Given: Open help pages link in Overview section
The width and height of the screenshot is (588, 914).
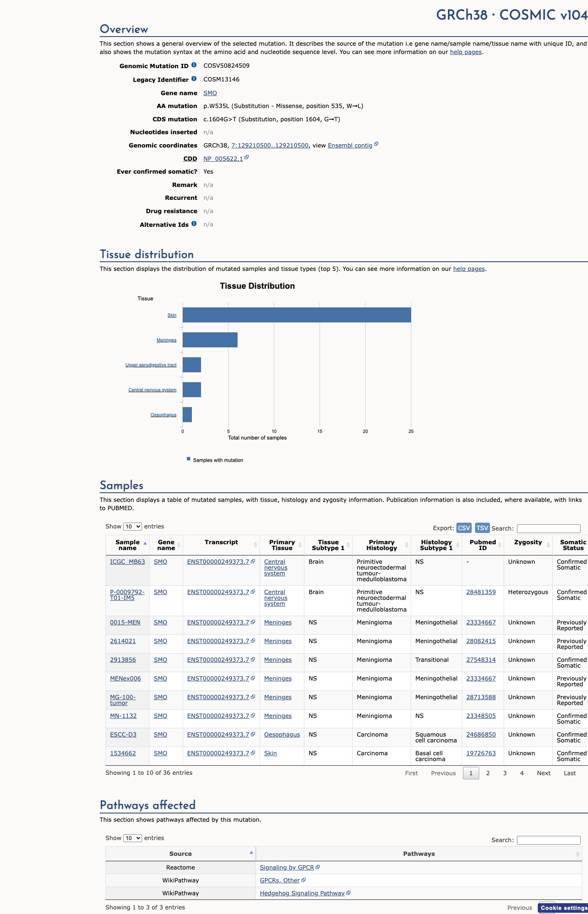Looking at the screenshot, I should 466,52.
